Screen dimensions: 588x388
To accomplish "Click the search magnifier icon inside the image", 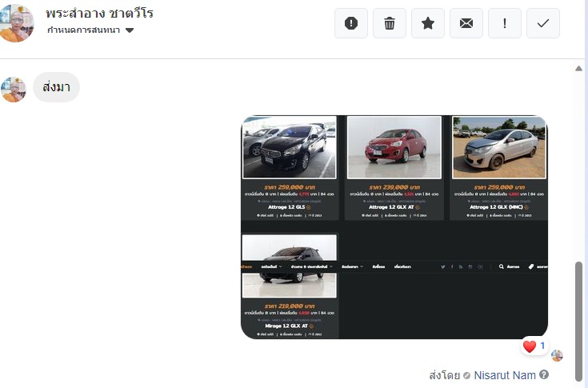I will [x=502, y=266].
